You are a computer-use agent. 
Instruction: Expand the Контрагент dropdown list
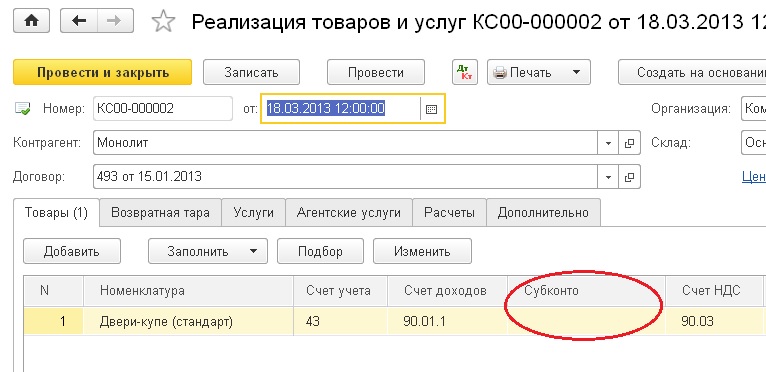point(608,143)
